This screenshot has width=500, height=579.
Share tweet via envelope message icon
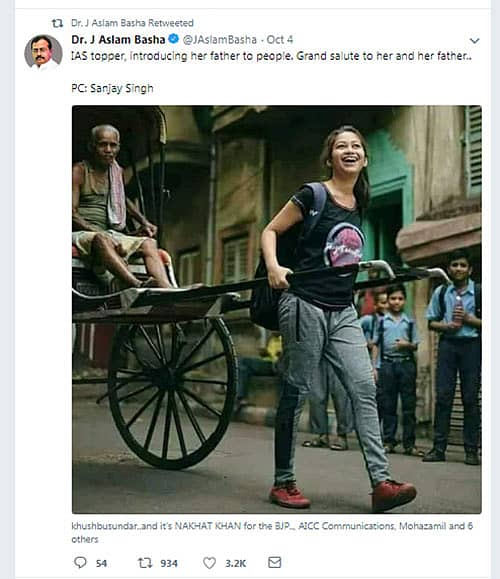coord(274,562)
